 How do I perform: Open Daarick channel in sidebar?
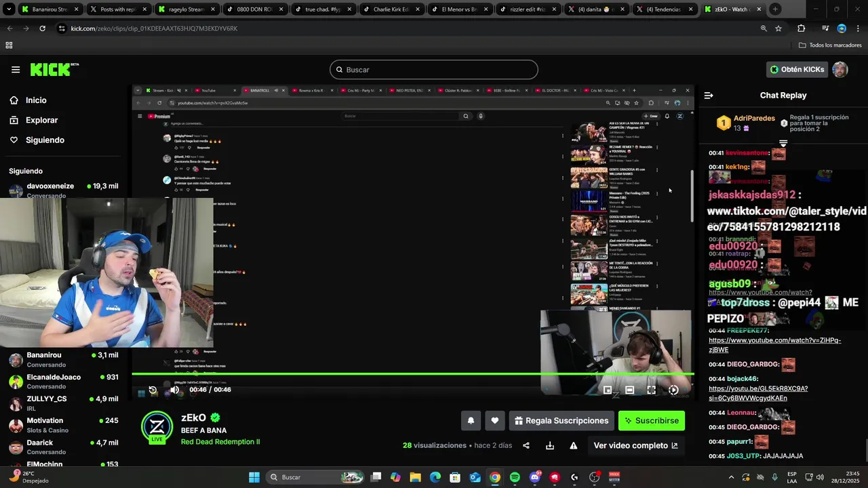point(64,447)
